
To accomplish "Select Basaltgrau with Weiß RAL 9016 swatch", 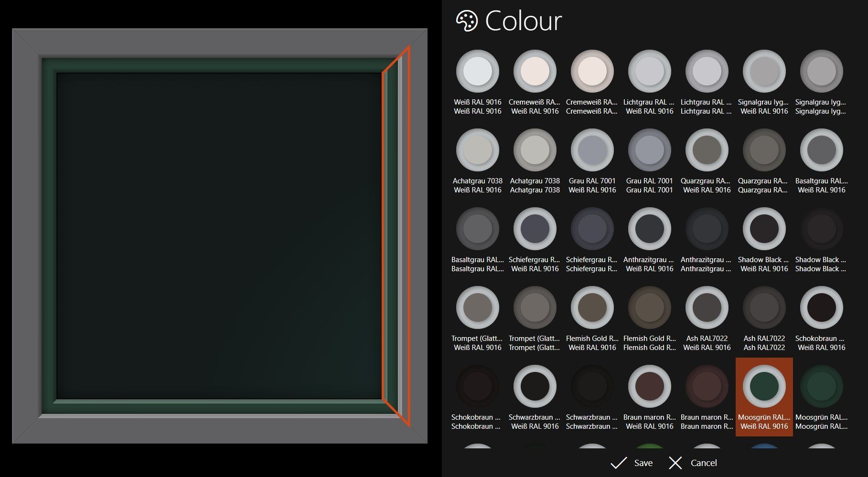I will click(x=821, y=150).
